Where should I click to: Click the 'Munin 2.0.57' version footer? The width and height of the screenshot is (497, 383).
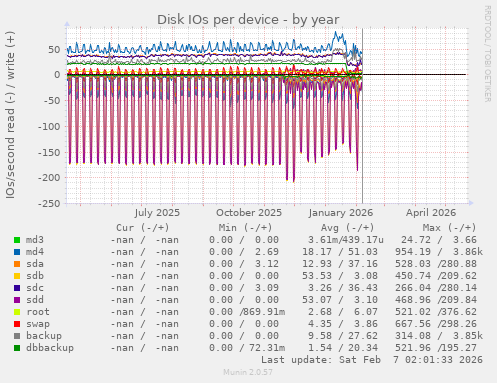click(248, 372)
